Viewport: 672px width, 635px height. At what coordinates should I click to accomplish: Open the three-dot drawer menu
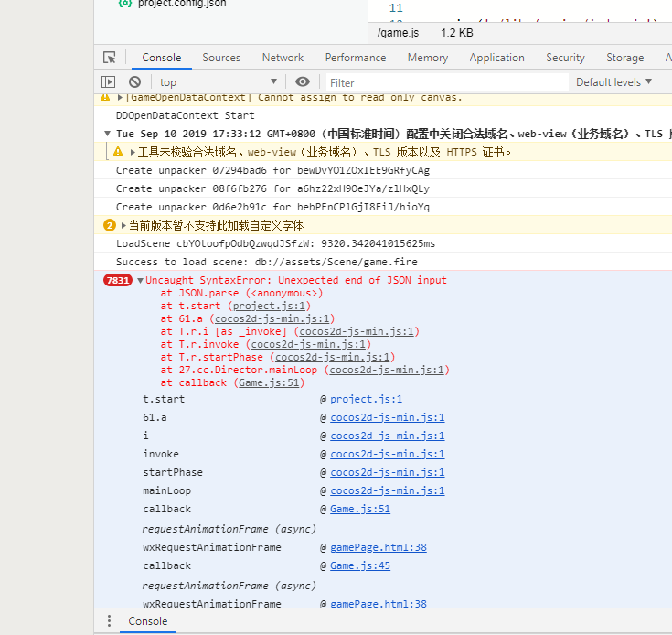pos(110,621)
